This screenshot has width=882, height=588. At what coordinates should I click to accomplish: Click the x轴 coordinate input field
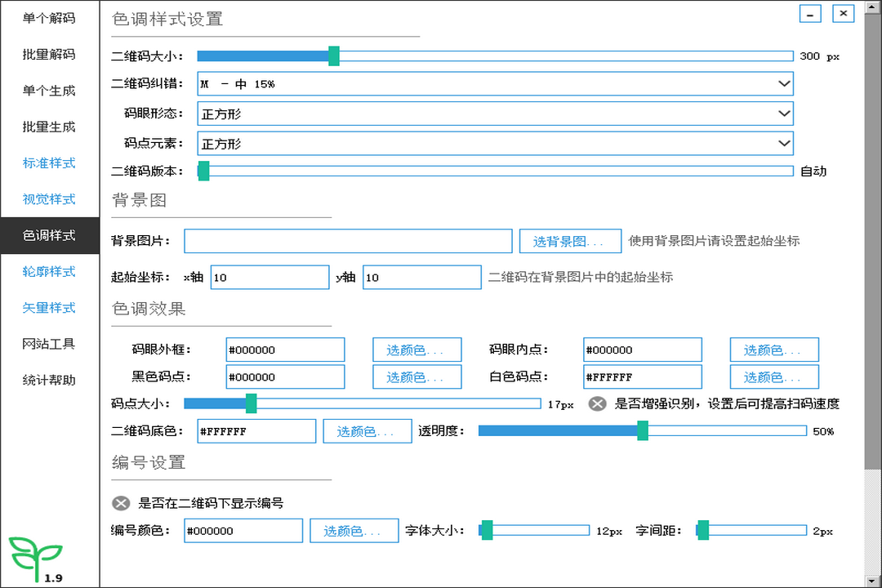pos(269,277)
